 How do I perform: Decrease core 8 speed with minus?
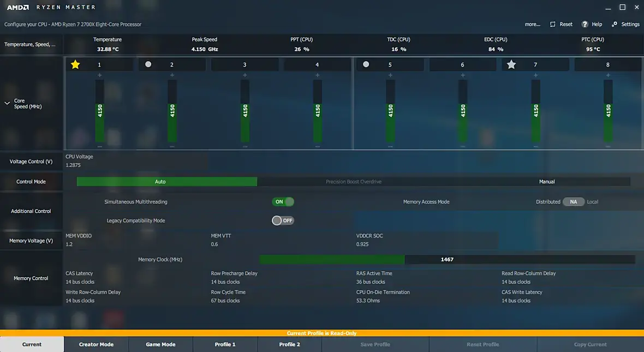pos(609,146)
